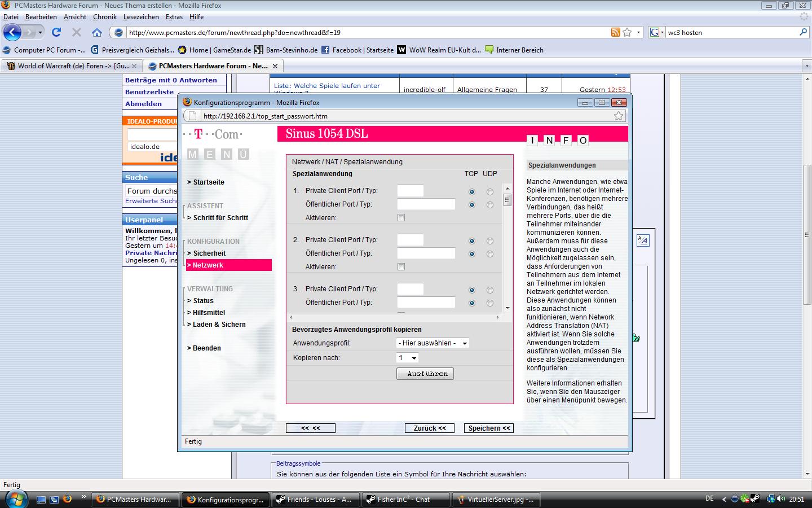
Task: Subscribe via the RSS feed icon
Action: pos(616,32)
